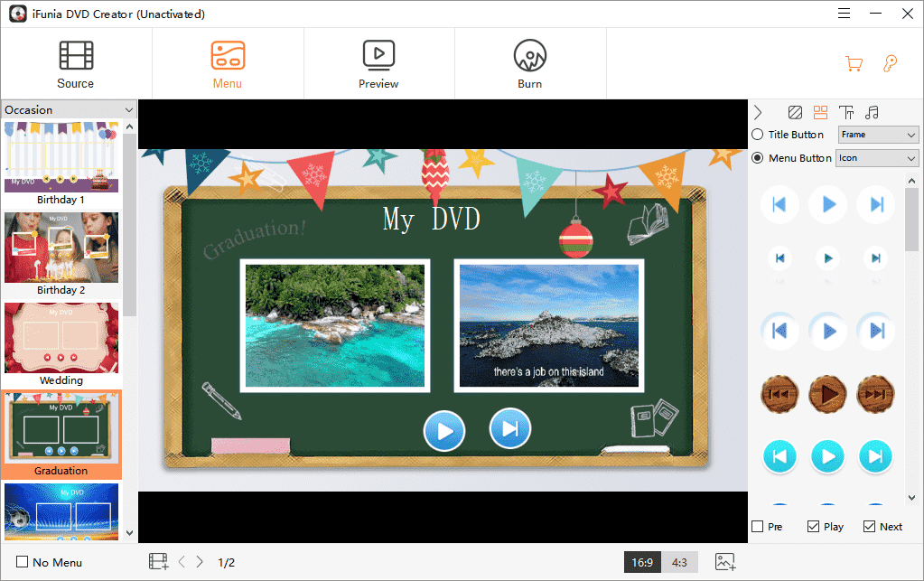Set aspect ratio to 4:3
924x581 pixels.
click(x=679, y=562)
